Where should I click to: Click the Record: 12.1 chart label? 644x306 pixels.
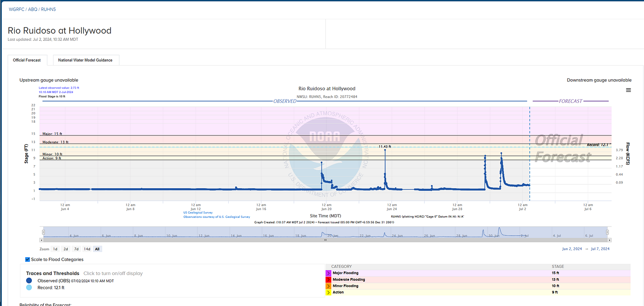coord(599,145)
